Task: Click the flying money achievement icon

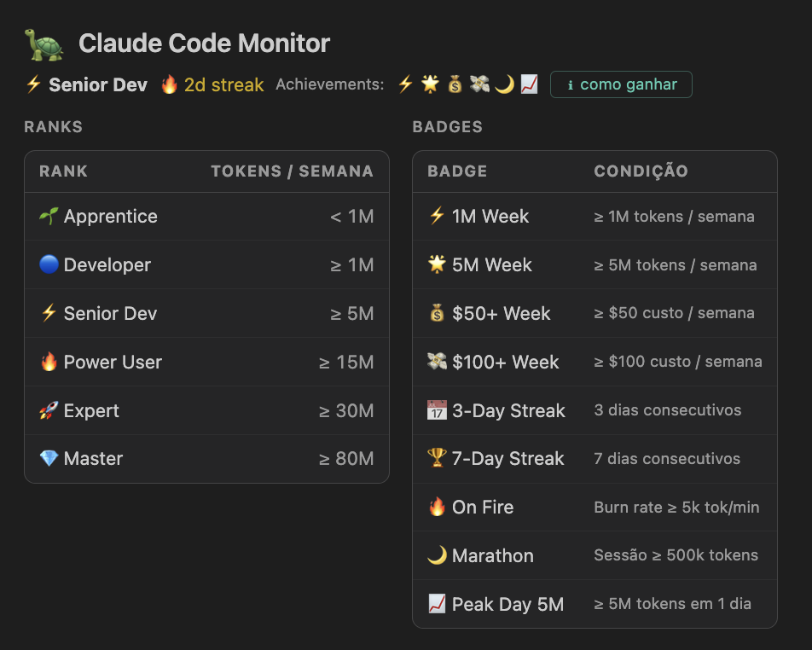Action: [x=479, y=84]
